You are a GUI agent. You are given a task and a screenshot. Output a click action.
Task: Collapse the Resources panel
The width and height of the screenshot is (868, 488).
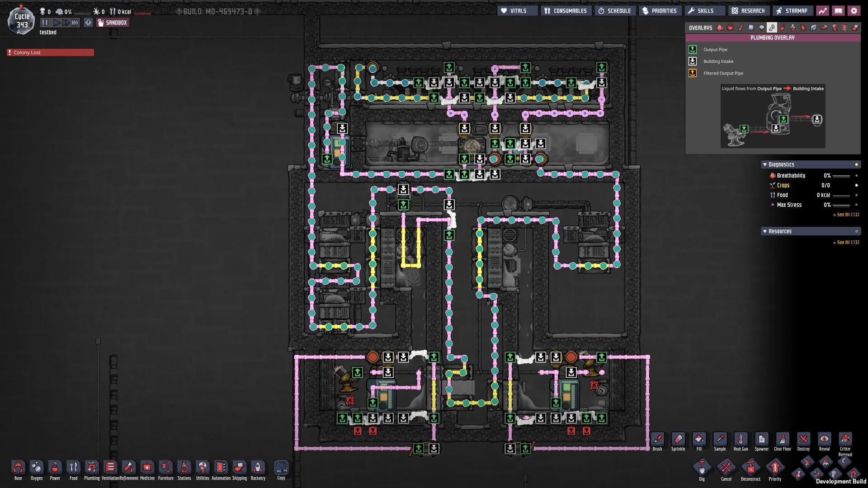764,231
